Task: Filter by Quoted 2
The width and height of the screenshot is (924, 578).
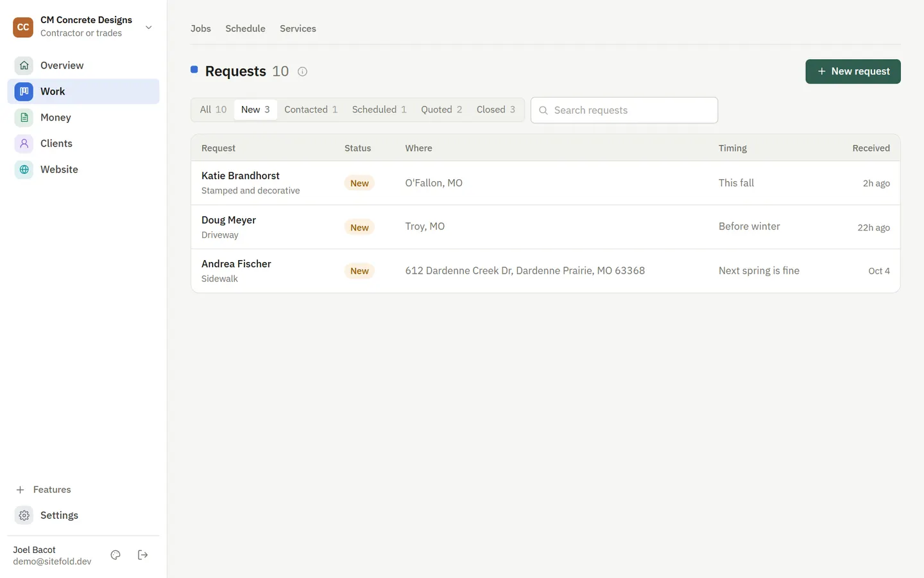Action: coord(441,110)
